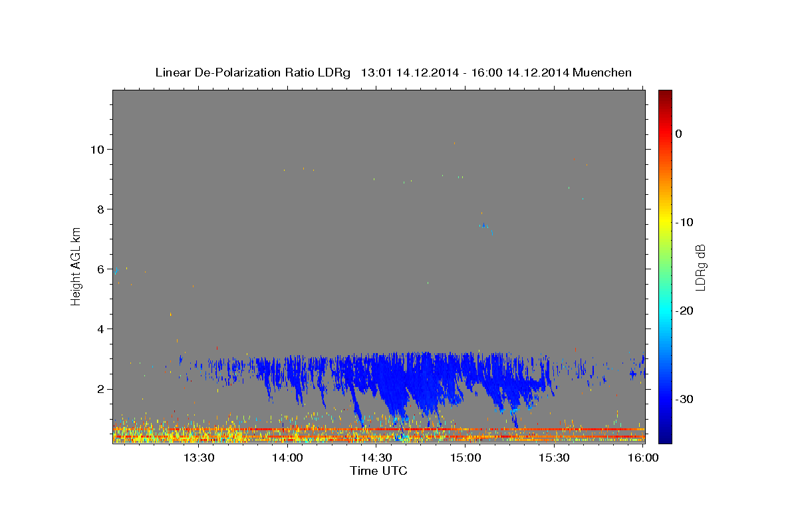This screenshot has width=798, height=532.
Task: Click the 15:30 time tick label
Action: click(554, 458)
